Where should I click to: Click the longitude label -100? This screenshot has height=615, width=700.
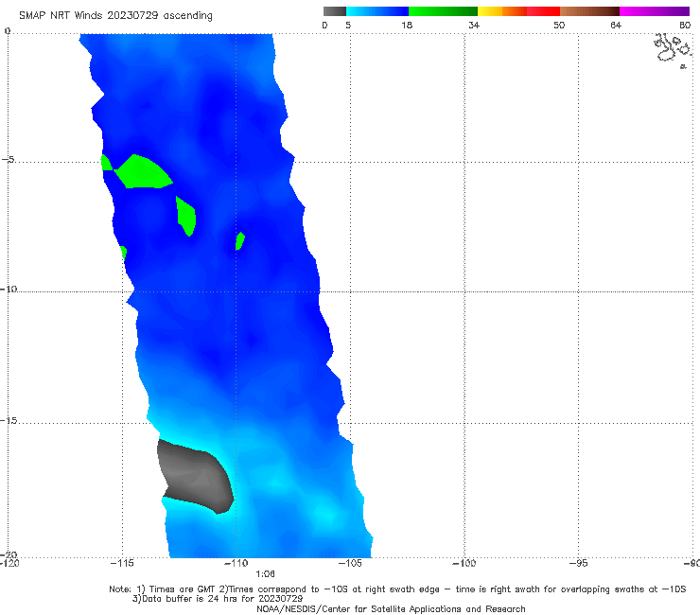[464, 563]
